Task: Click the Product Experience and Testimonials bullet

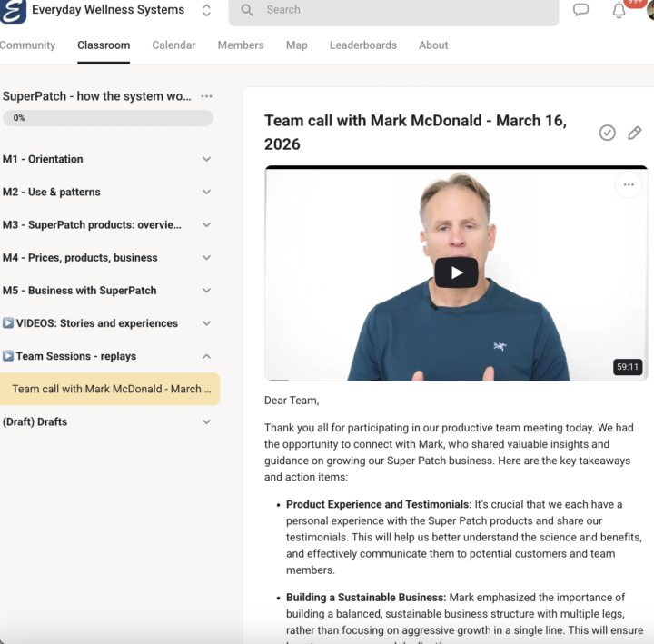Action: tap(463, 537)
